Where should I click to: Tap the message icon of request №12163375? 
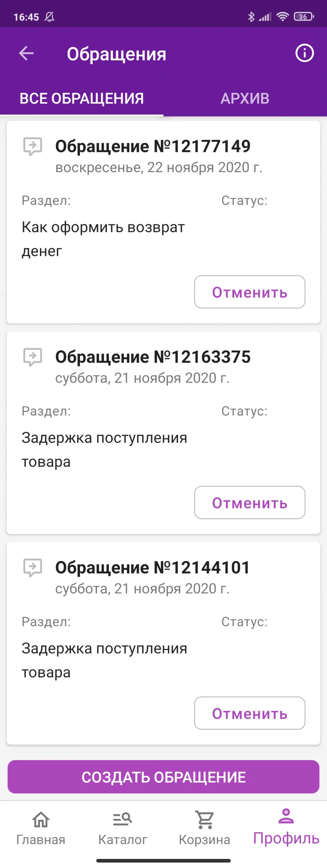[x=33, y=357]
